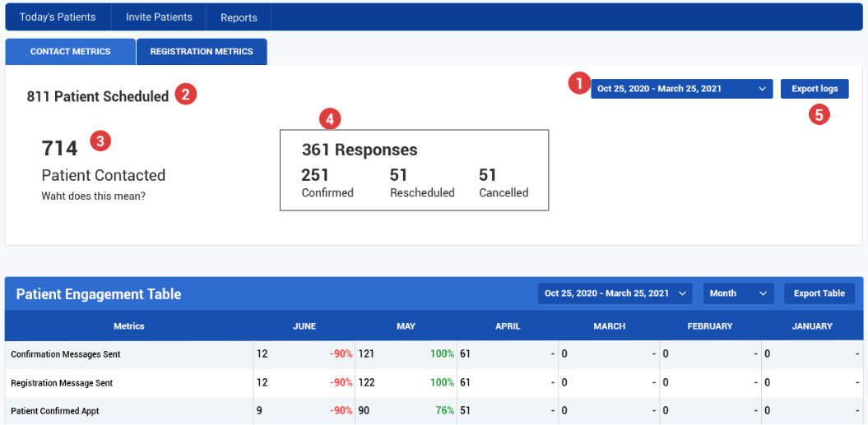Go to Invite Patients page
Image resolution: width=868 pixels, height=425 pixels.
click(159, 17)
